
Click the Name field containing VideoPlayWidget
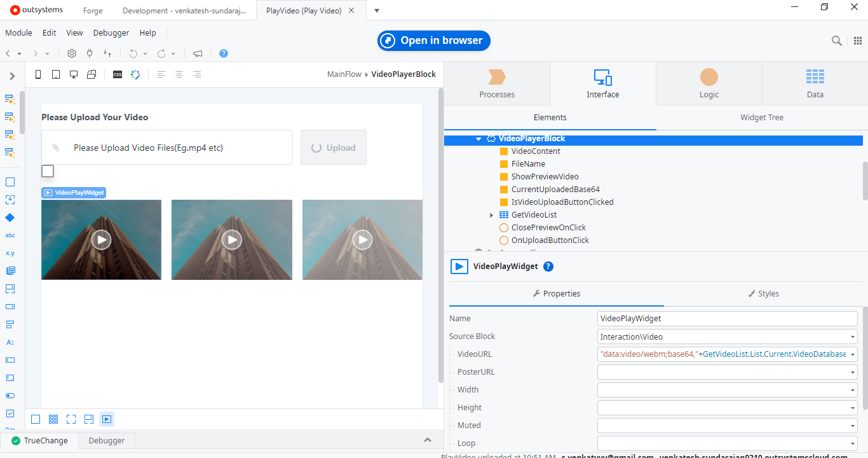point(728,319)
